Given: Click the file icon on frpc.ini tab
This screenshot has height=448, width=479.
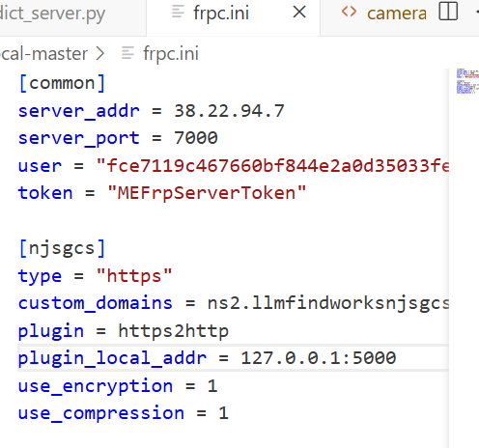Looking at the screenshot, I should 178,12.
